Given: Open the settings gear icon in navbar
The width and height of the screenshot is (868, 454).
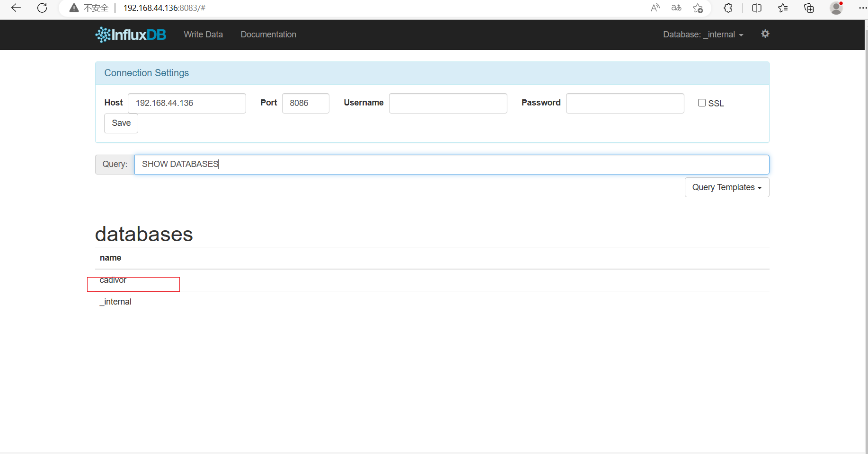Looking at the screenshot, I should click(x=765, y=34).
